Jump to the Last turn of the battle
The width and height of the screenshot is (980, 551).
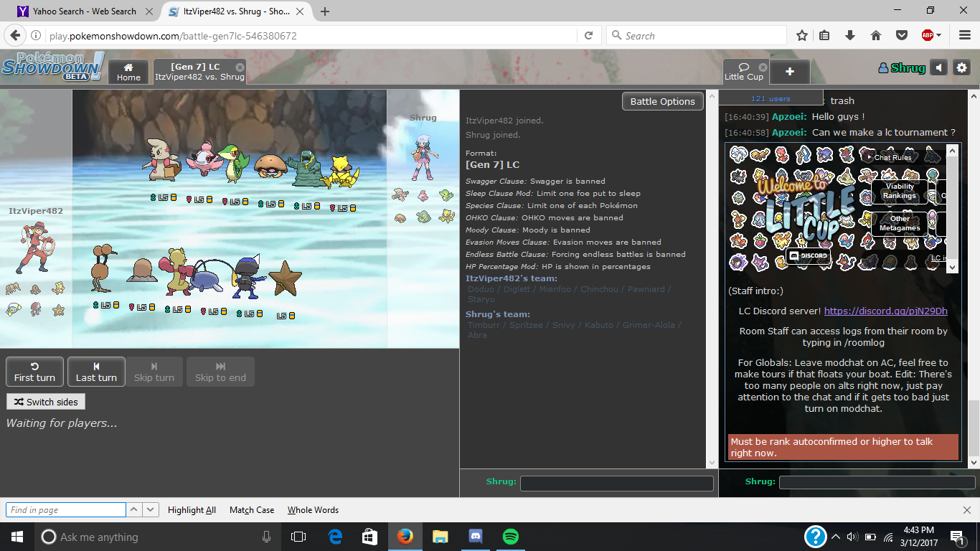96,372
